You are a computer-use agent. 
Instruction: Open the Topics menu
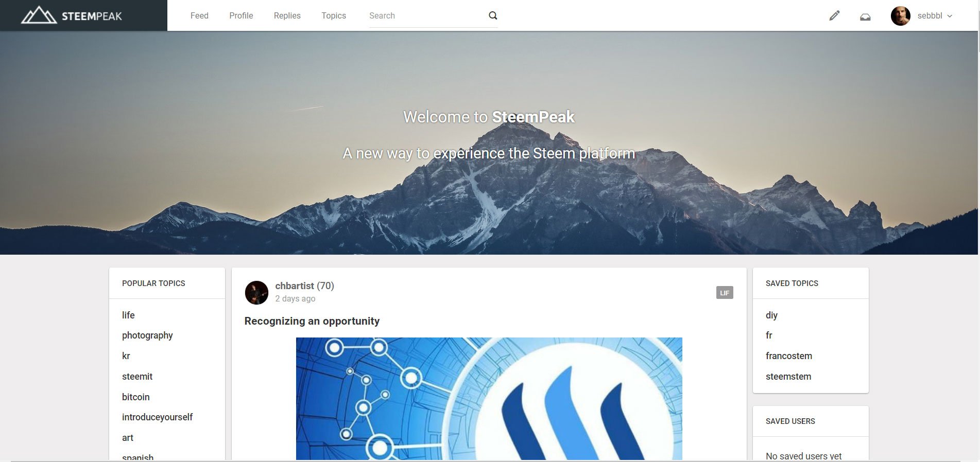click(x=334, y=15)
